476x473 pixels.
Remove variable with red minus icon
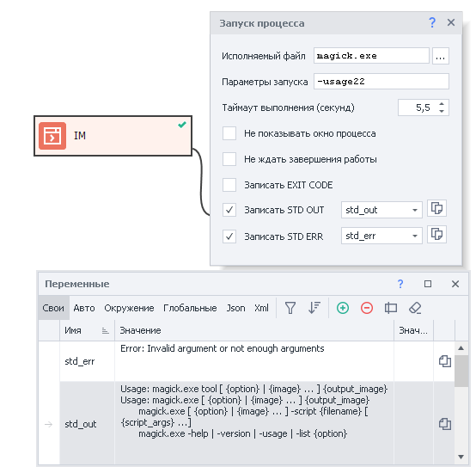367,308
